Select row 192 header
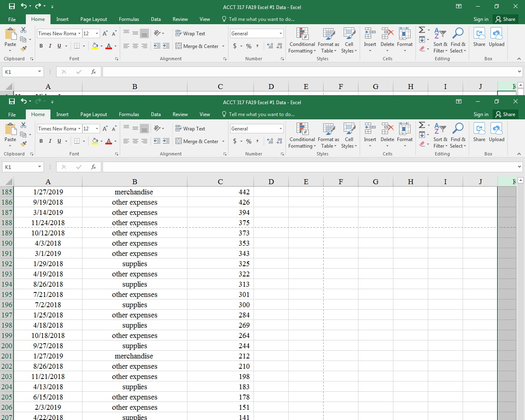525x420 pixels. [7, 264]
